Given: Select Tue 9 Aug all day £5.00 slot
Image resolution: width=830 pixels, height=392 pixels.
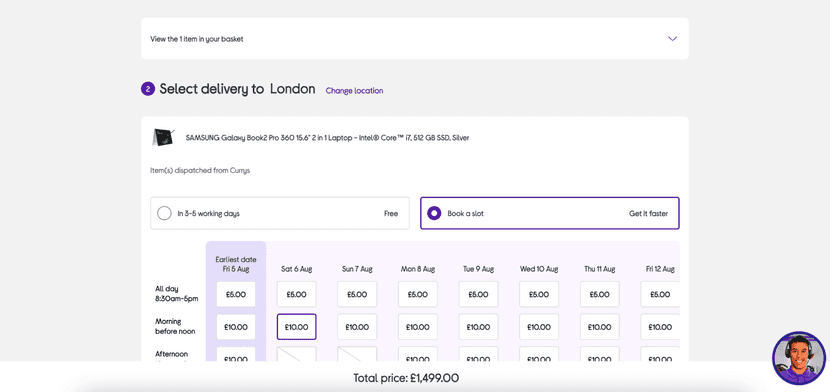Looking at the screenshot, I should pos(479,294).
